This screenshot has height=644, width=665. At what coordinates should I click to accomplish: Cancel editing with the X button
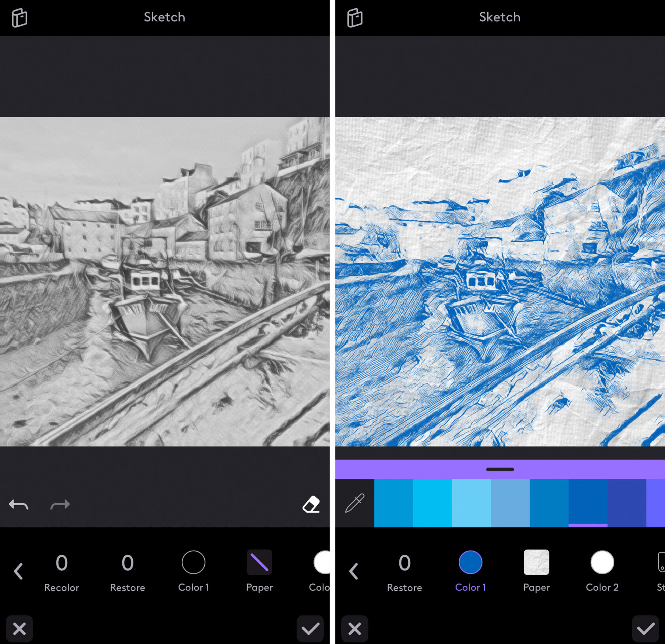tap(354, 629)
